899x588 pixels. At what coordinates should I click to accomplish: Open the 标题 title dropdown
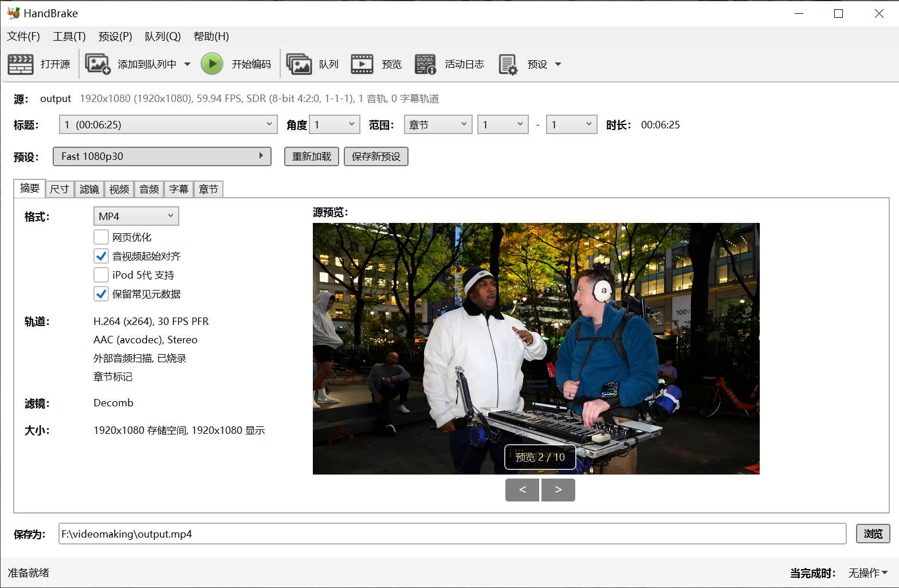[168, 125]
